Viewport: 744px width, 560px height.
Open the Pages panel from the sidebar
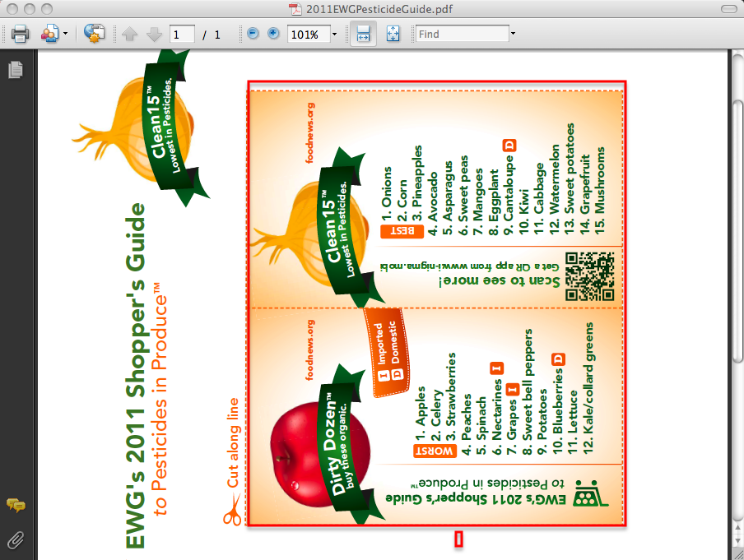[15, 70]
